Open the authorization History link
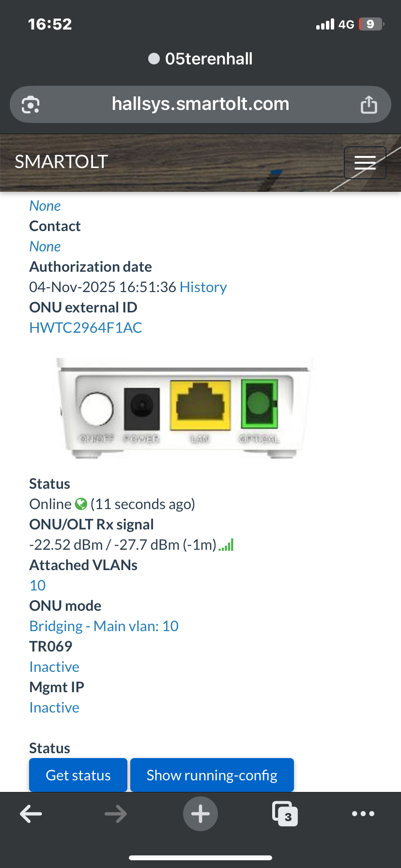The height and width of the screenshot is (868, 401). pyautogui.click(x=203, y=287)
